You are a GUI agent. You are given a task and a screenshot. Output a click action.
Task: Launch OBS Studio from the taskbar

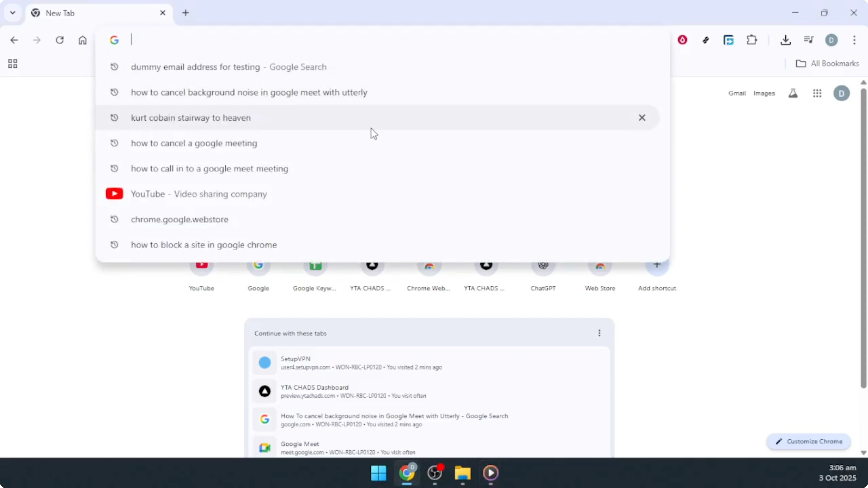[x=435, y=474]
